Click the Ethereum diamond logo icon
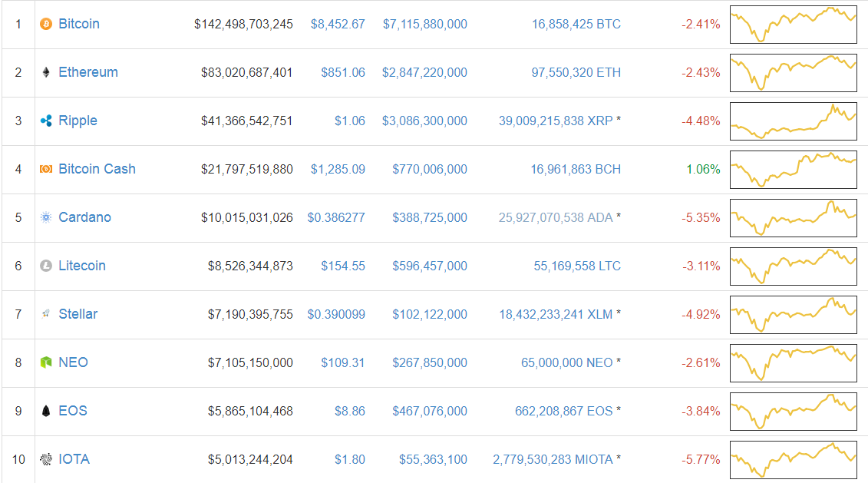The height and width of the screenshot is (483, 868). [x=46, y=72]
